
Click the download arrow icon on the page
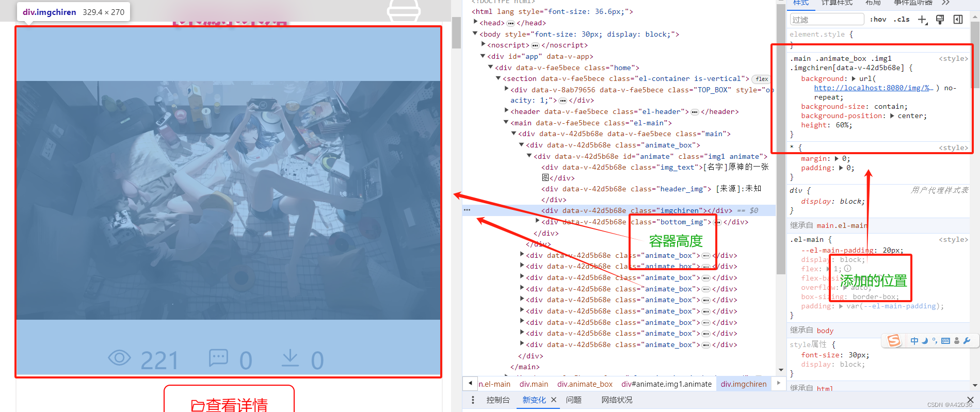291,358
